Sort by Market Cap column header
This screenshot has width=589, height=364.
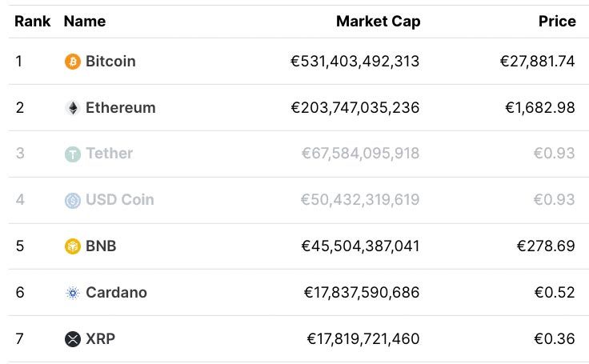pyautogui.click(x=378, y=22)
